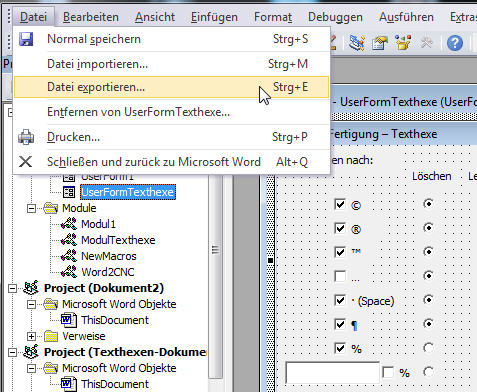This screenshot has width=477, height=392.
Task: Collapse the Texthexen-Dokument project node
Action: [x=12, y=352]
